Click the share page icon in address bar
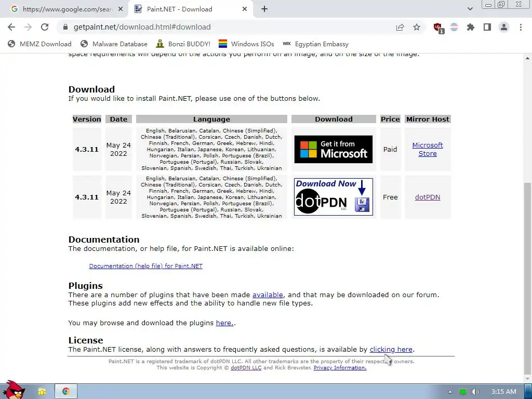The width and height of the screenshot is (532, 399). pos(400,27)
